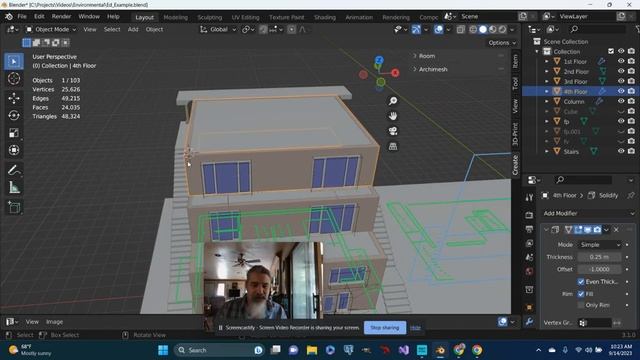Viewport: 640px width, 360px height.
Task: Click the blue Z axis on the gizmo
Action: (379, 60)
